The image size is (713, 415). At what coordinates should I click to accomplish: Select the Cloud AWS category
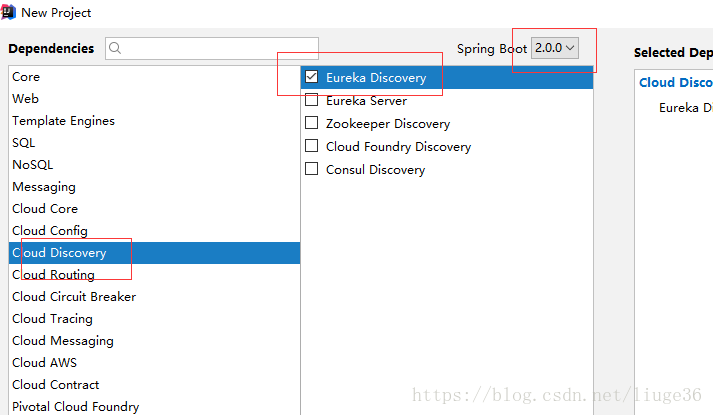[x=155, y=363]
